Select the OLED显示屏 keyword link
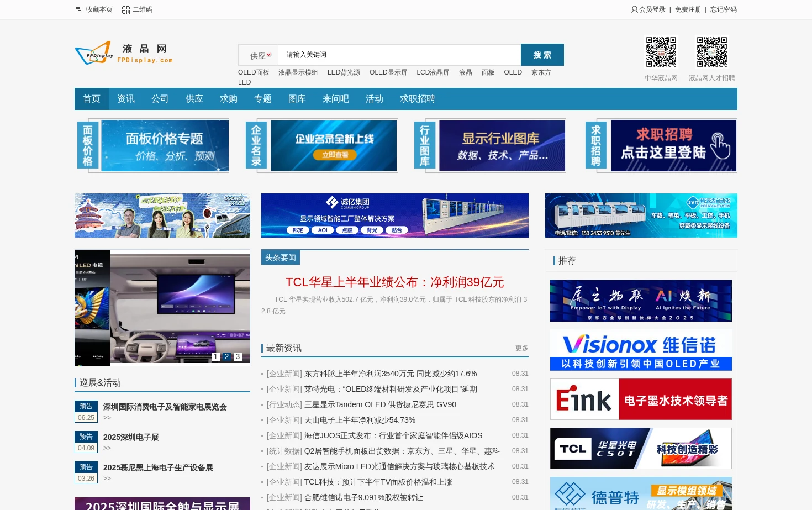812x510 pixels. tap(388, 72)
